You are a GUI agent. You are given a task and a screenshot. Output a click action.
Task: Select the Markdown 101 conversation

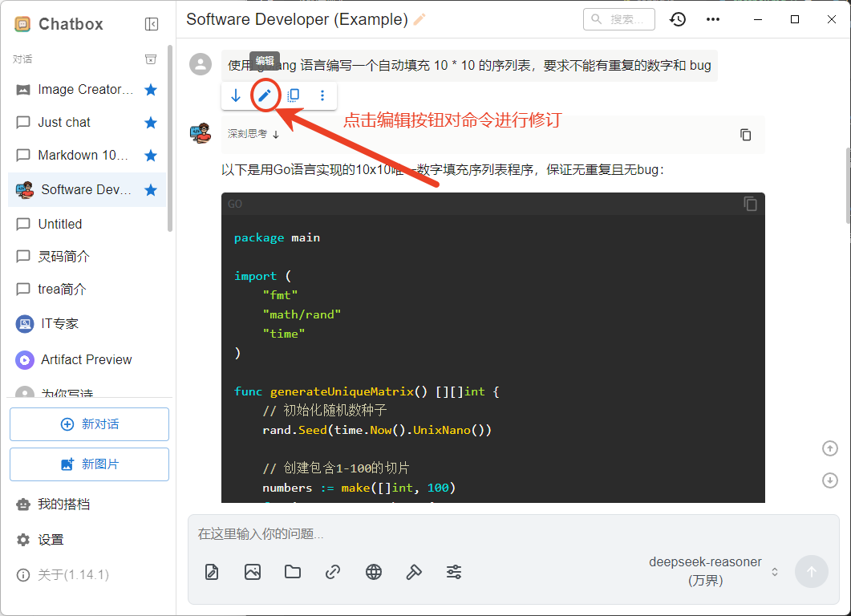pos(83,155)
